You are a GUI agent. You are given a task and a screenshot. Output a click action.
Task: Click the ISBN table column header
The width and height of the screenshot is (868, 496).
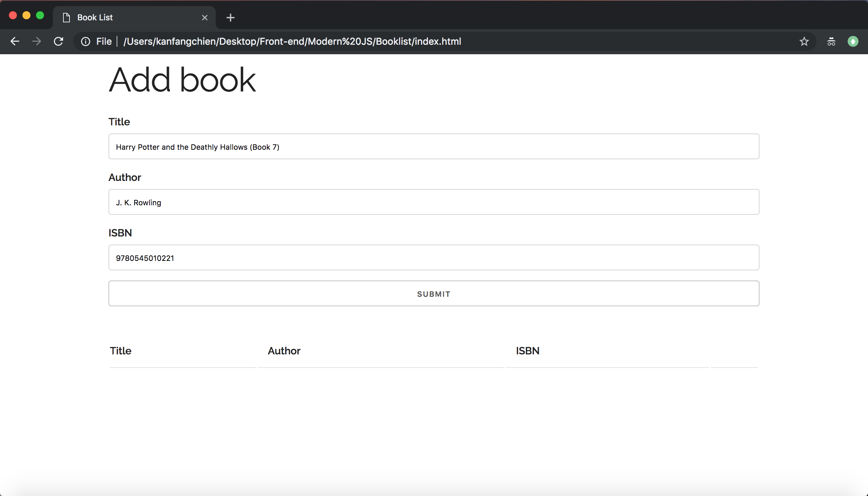(x=528, y=351)
